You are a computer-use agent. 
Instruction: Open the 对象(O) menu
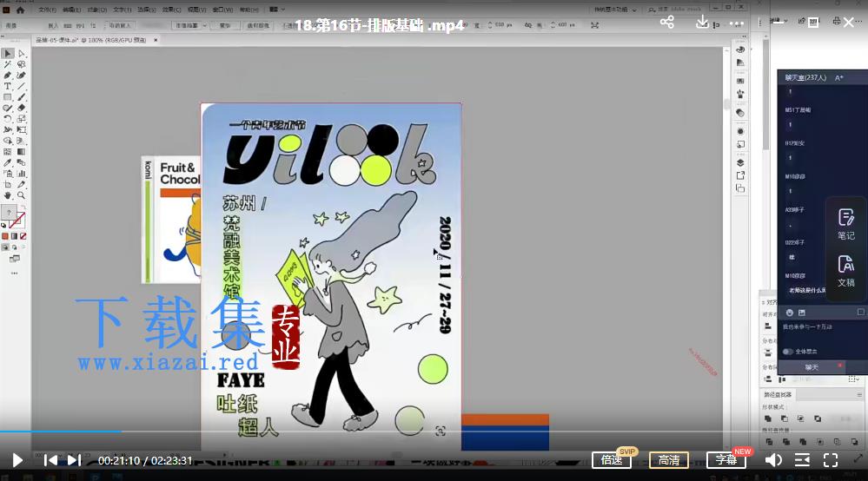96,10
